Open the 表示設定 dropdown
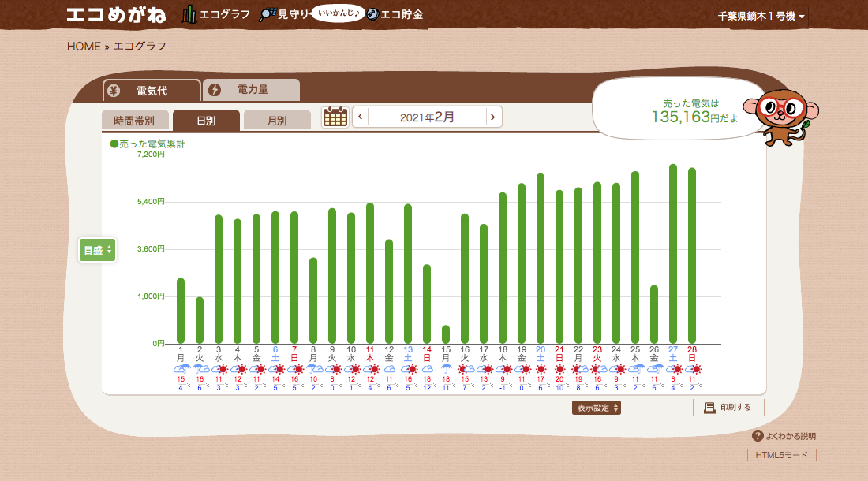The image size is (868, 481). click(597, 408)
